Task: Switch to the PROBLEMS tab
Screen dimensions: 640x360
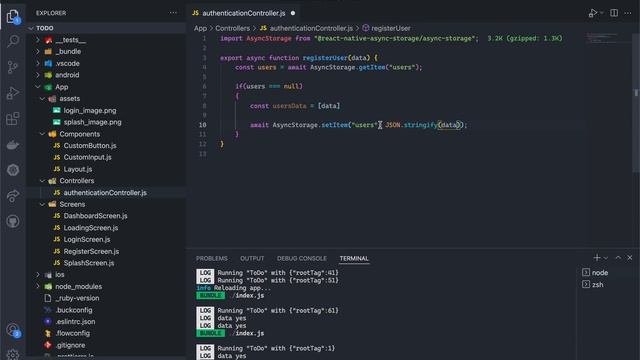Action: pos(211,258)
